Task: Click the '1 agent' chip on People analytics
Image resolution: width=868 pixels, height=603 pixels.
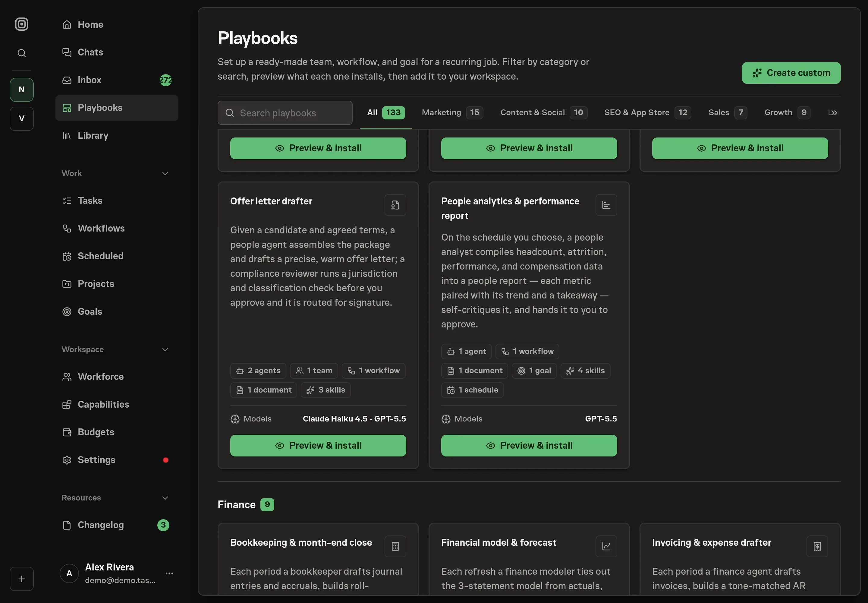Action: click(x=466, y=351)
